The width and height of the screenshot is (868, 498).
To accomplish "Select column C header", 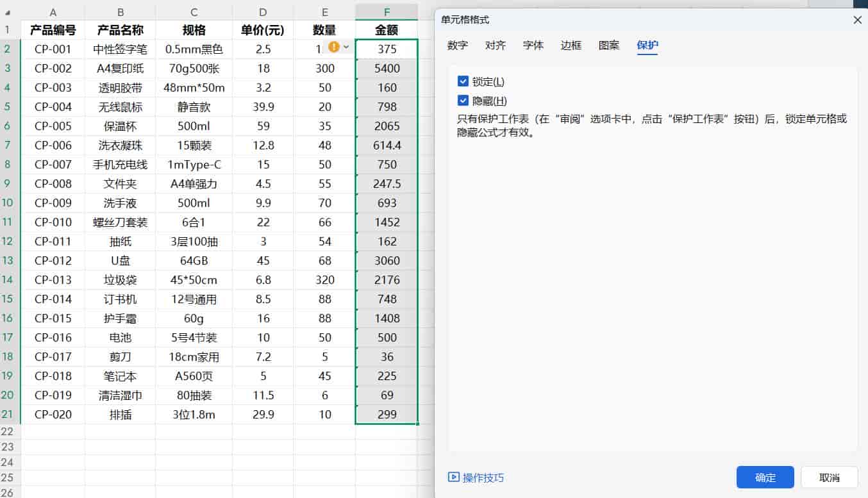I will [194, 12].
